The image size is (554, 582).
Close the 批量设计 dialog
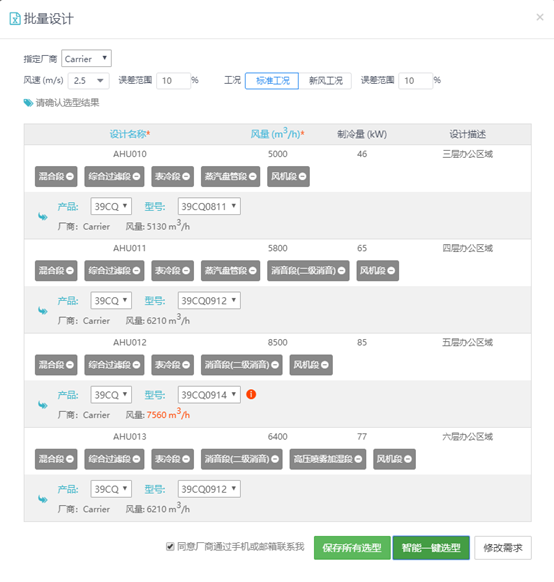click(x=540, y=17)
